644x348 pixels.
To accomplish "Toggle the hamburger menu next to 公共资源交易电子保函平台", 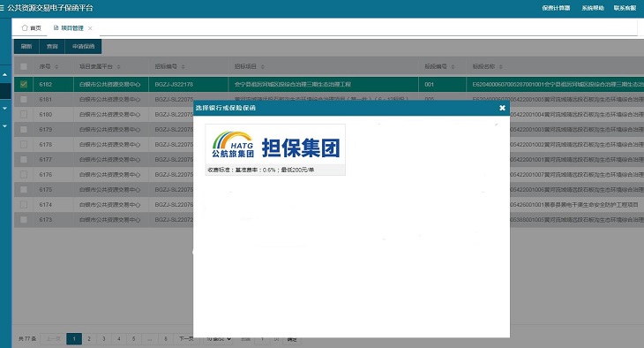I will click(x=2, y=8).
